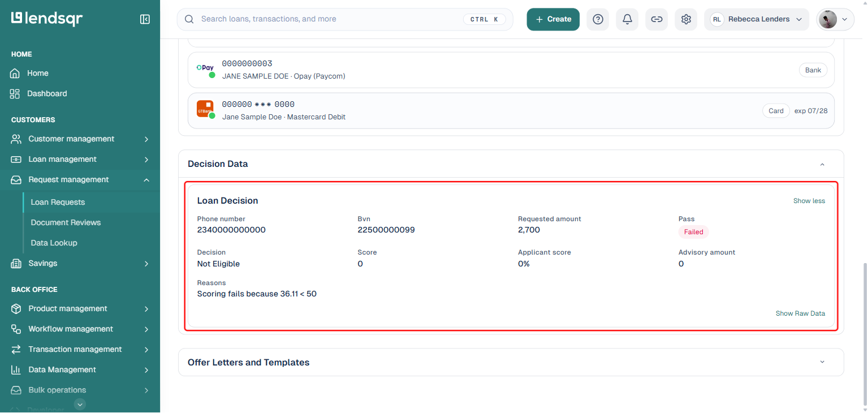Click the GTBank card logo

[205, 109]
